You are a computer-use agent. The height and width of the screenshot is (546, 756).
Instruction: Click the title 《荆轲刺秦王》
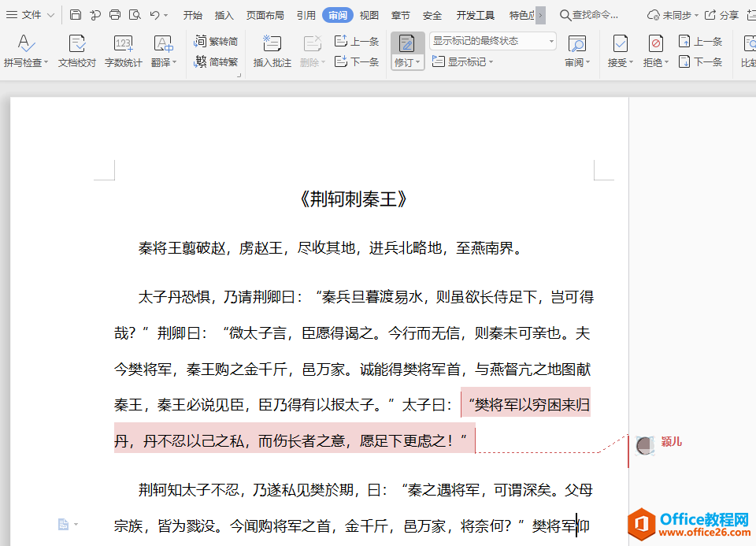[x=354, y=199]
